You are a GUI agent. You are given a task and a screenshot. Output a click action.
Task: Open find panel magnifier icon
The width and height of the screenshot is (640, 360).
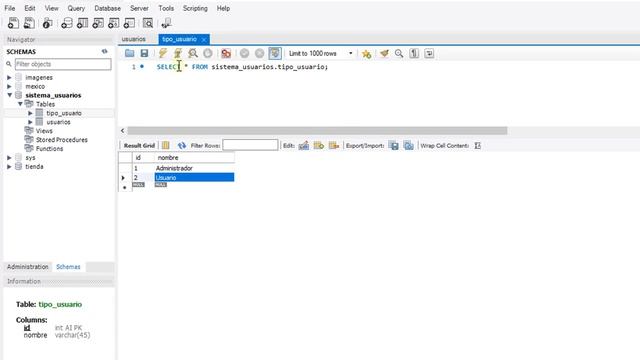click(x=399, y=53)
